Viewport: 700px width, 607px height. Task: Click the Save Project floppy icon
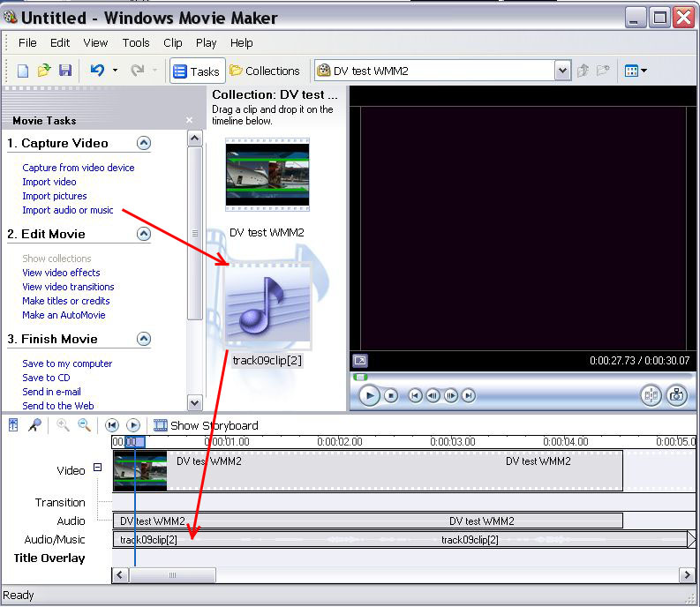click(65, 71)
